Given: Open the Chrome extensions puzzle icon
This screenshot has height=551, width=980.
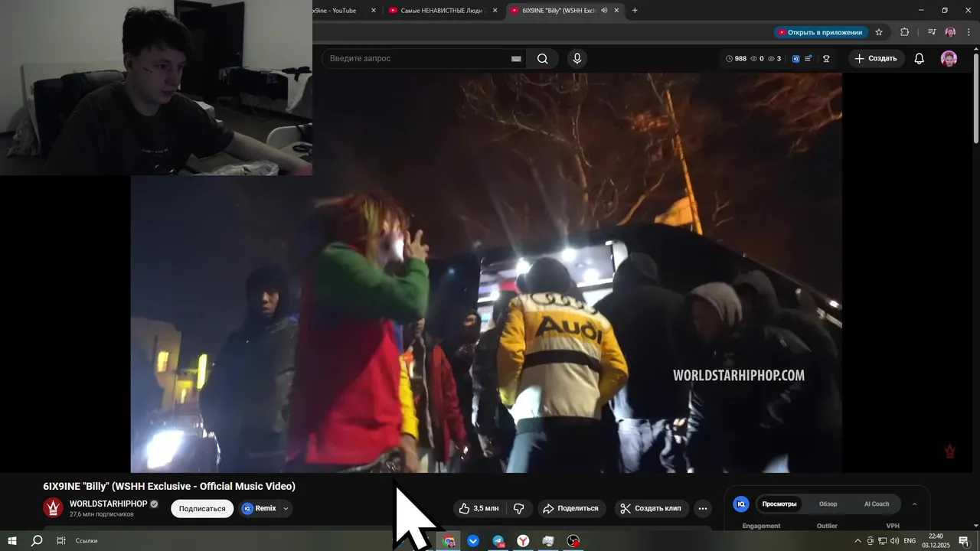Looking at the screenshot, I should pos(904,32).
